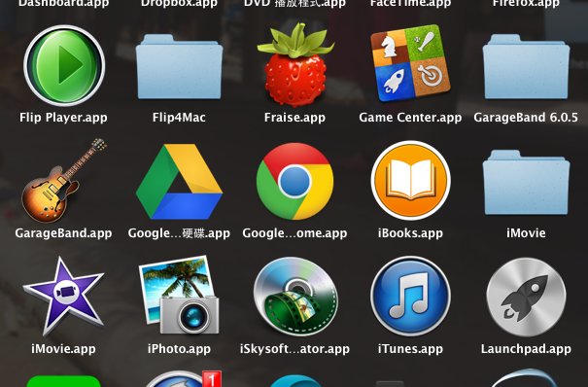The image size is (588, 387).
Task: Open the GarageBand 6.0.5 folder
Action: click(x=526, y=67)
